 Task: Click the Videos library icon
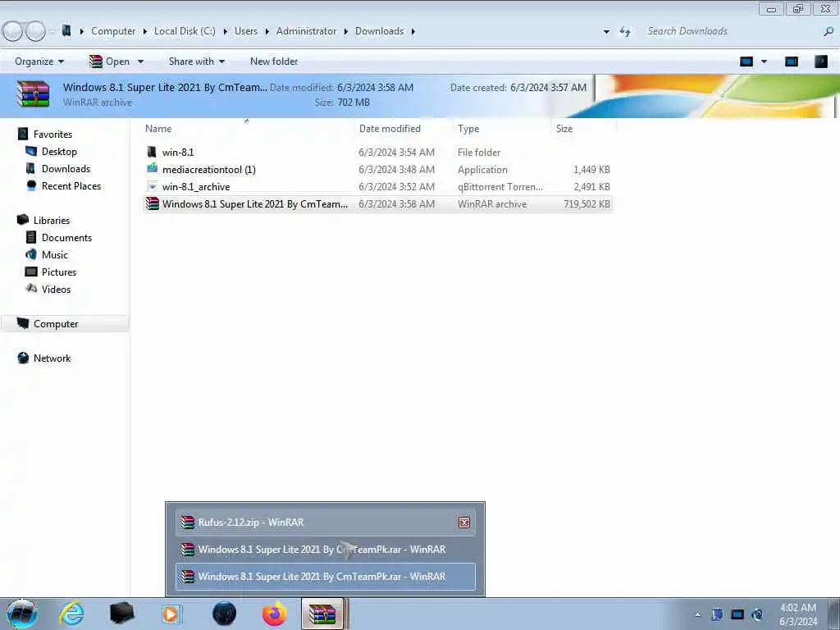tap(31, 289)
